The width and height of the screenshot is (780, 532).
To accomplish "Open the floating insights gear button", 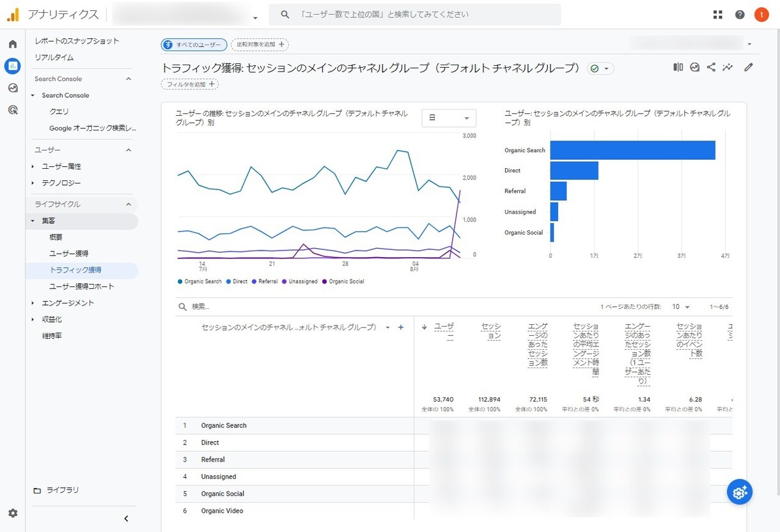I will click(x=740, y=492).
